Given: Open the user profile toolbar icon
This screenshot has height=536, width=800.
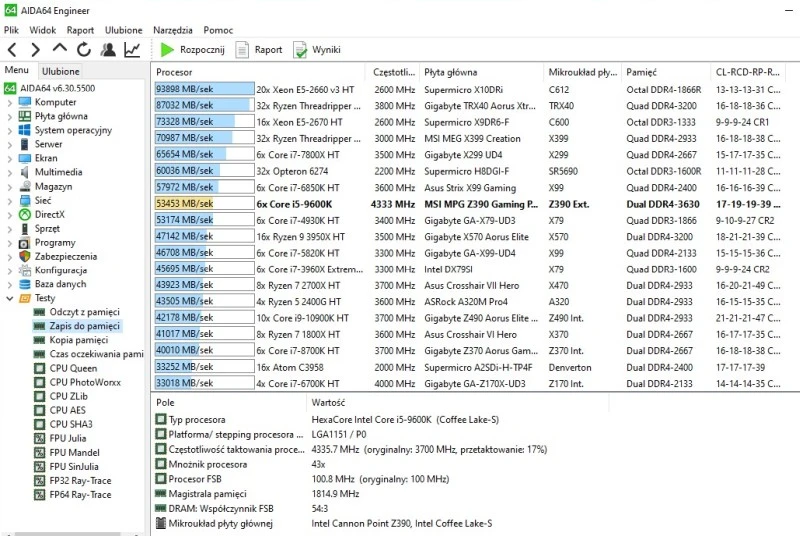Looking at the screenshot, I should pyautogui.click(x=108, y=49).
